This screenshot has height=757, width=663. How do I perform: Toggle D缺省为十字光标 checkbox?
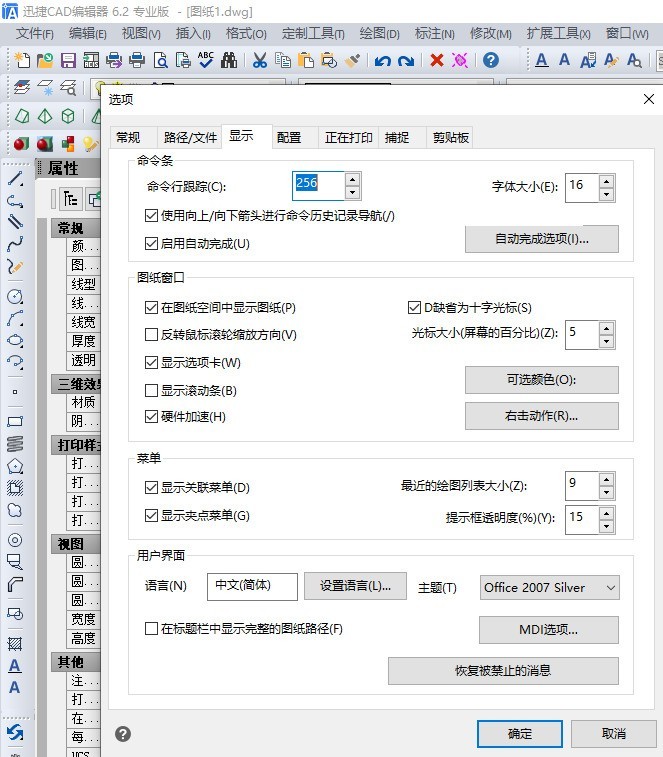pos(414,308)
